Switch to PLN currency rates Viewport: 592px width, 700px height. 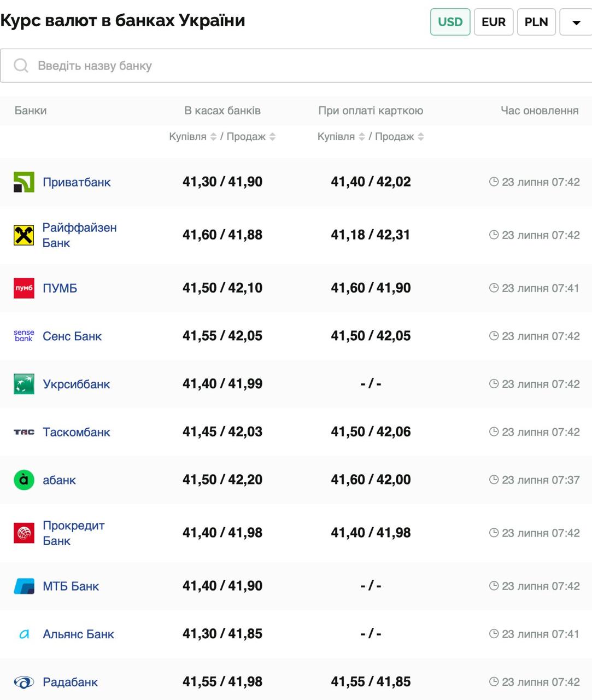536,22
